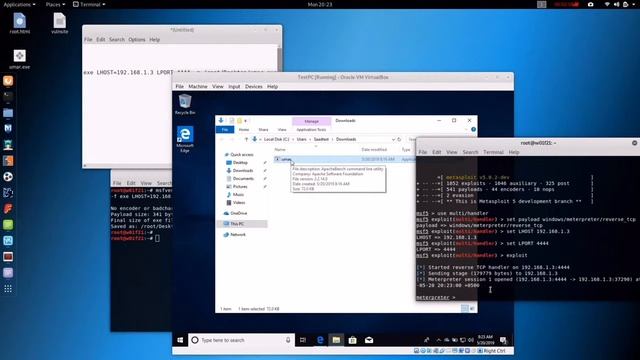
Task: Open the Applications menu in the top bar
Action: [19, 4]
